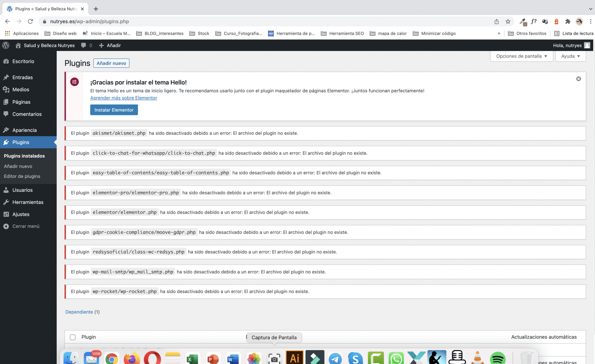
Task: Open Opera browser from the dock
Action: tap(152, 358)
